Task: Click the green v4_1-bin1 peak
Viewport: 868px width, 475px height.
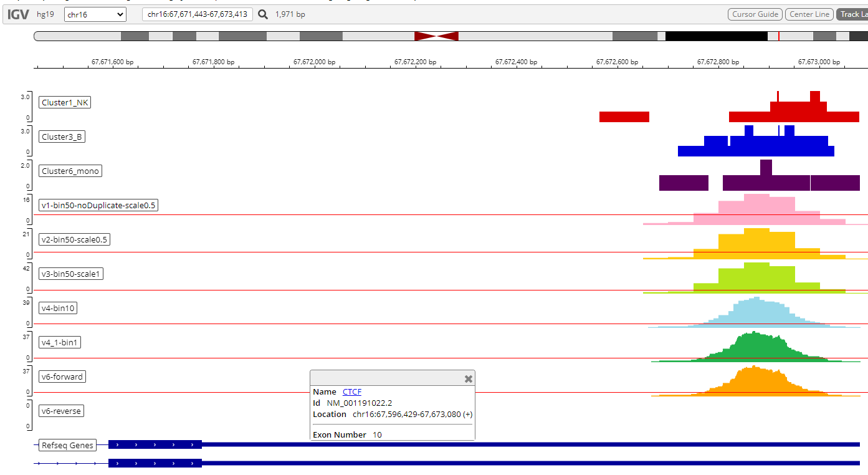Action: tap(756, 346)
